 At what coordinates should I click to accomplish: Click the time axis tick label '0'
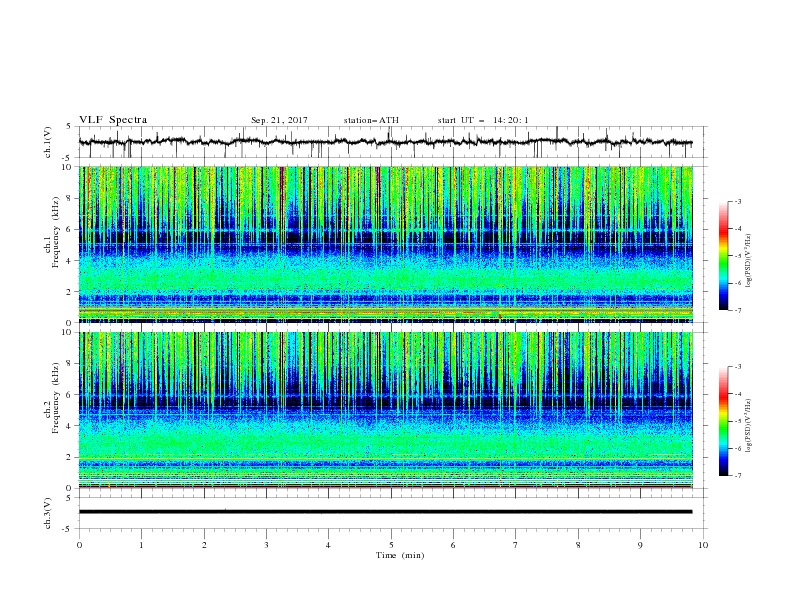click(x=79, y=545)
